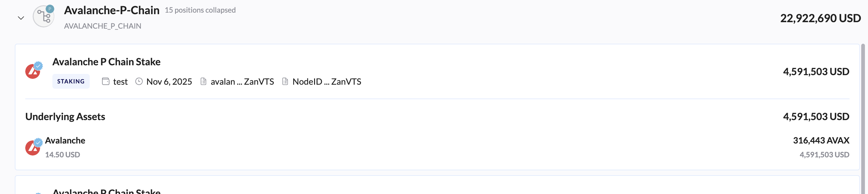Viewport: 868px width, 194px height.
Task: Click the 316,443 AVAX amount
Action: tap(821, 140)
